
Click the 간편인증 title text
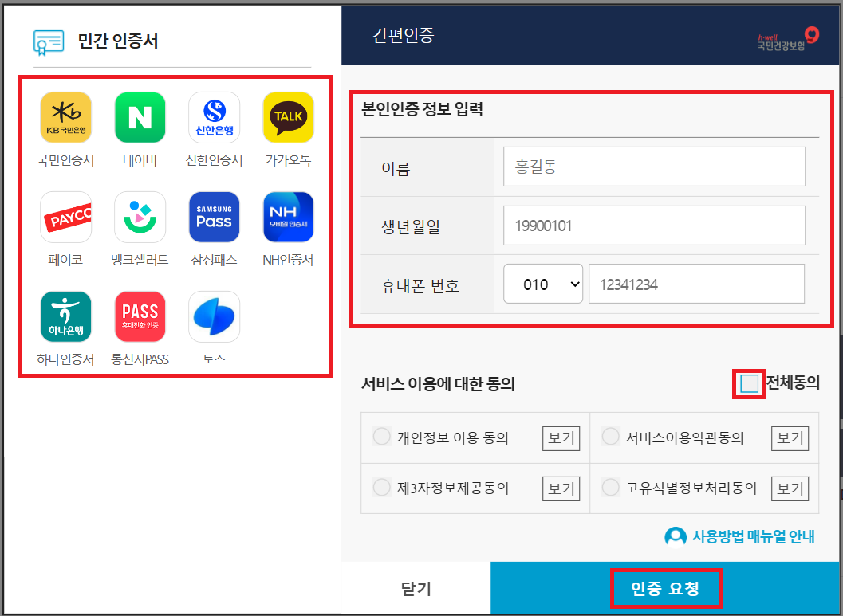tap(404, 35)
